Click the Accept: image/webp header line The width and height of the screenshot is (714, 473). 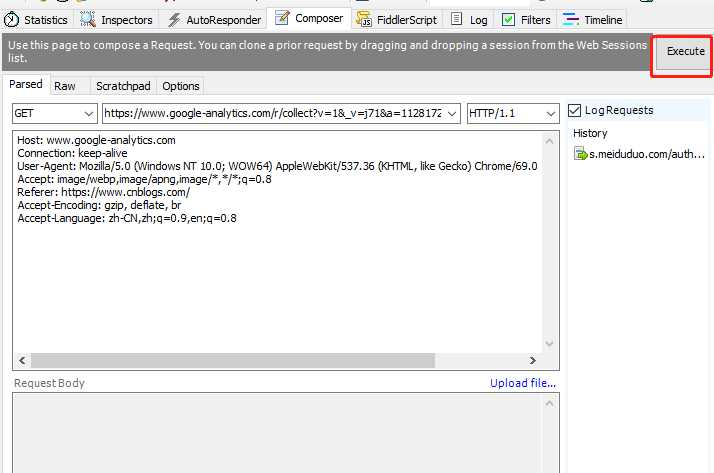pos(144,179)
